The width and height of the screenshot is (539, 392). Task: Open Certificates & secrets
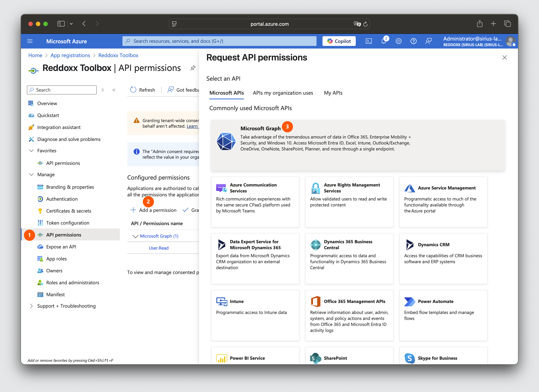(x=68, y=211)
